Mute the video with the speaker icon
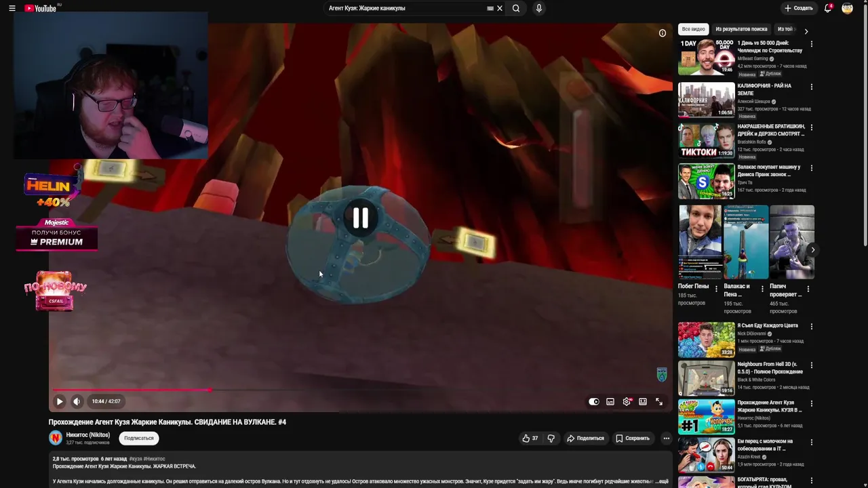This screenshot has height=488, width=868. coord(77,401)
